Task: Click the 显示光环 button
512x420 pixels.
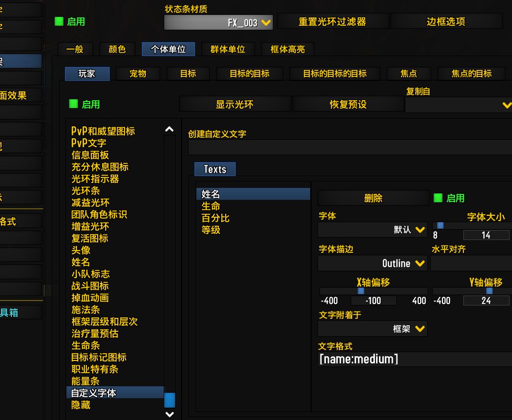Action: pyautogui.click(x=236, y=104)
